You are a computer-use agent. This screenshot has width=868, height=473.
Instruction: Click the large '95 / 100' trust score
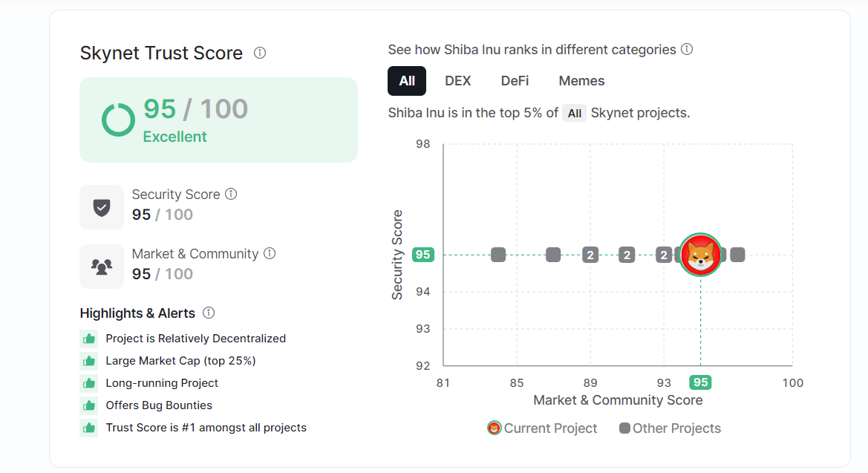pos(195,108)
